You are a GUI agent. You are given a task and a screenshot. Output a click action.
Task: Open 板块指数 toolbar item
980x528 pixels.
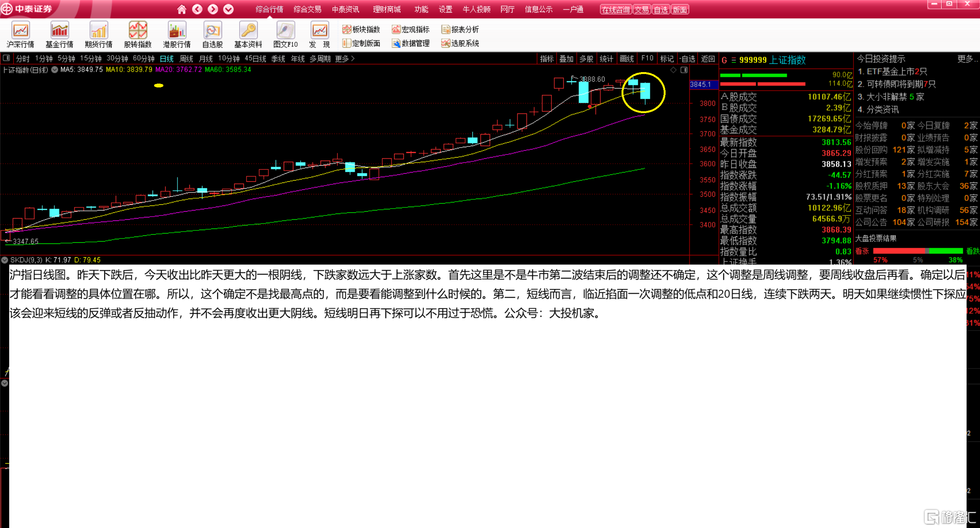click(361, 30)
